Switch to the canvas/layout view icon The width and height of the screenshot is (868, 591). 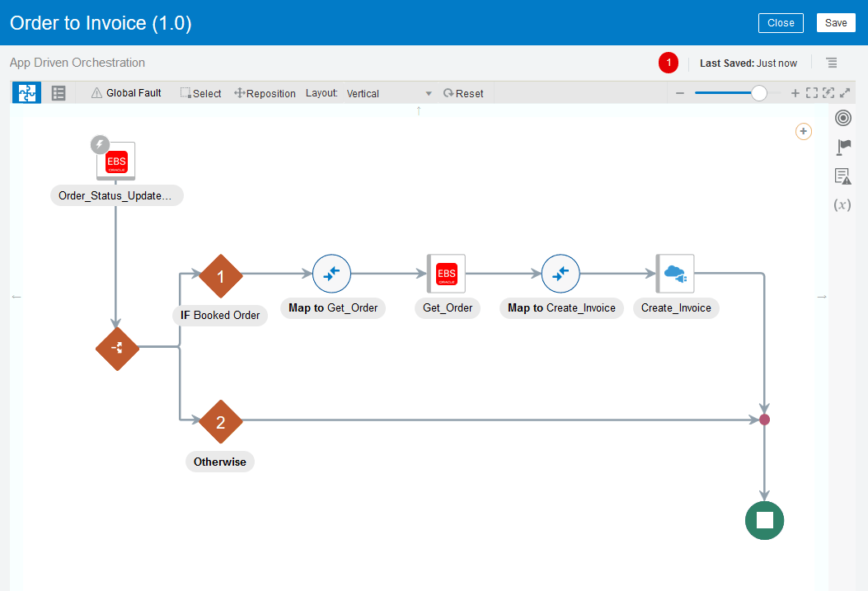click(26, 92)
